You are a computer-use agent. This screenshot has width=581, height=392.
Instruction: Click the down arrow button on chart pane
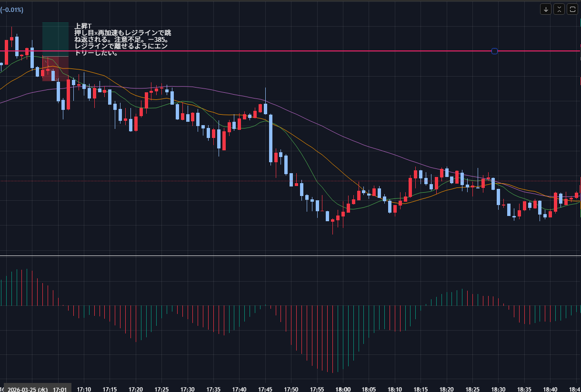click(545, 9)
